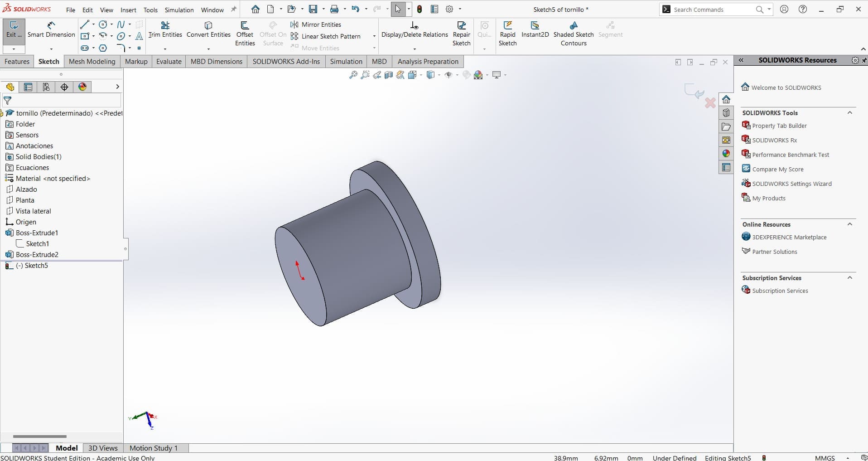Open units MMGS dropdown in status bar

(848, 458)
